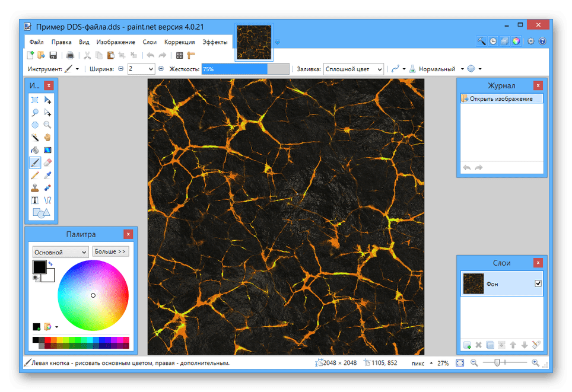Select Открыть изображение history entry
Viewport: 572px width, 392px height.
click(x=501, y=99)
